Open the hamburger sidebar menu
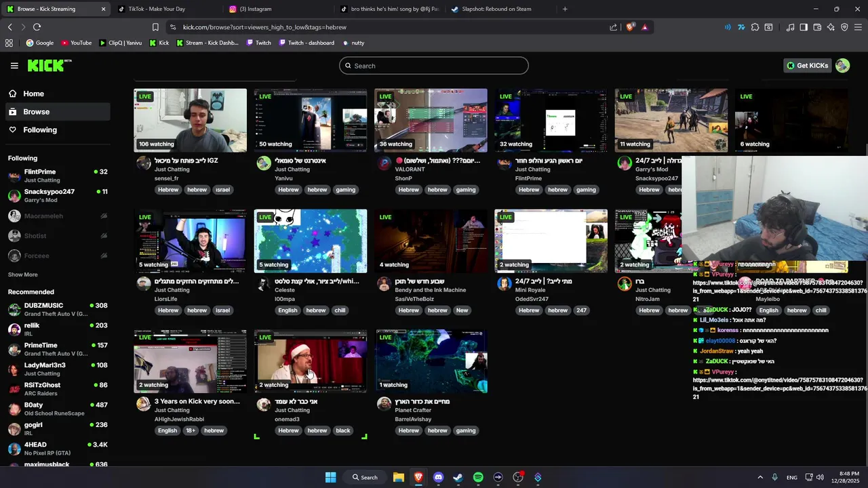 (14, 66)
